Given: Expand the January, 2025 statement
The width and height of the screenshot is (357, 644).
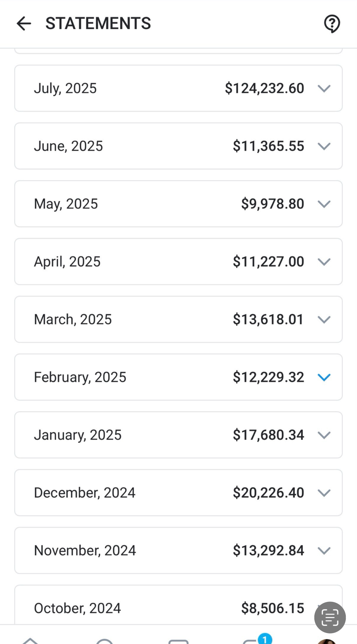Looking at the screenshot, I should tap(324, 435).
